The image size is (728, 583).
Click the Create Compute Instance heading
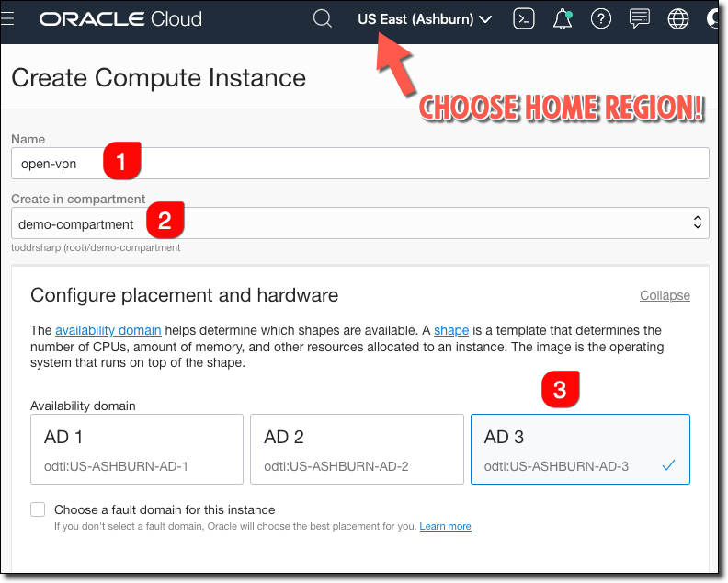point(159,77)
